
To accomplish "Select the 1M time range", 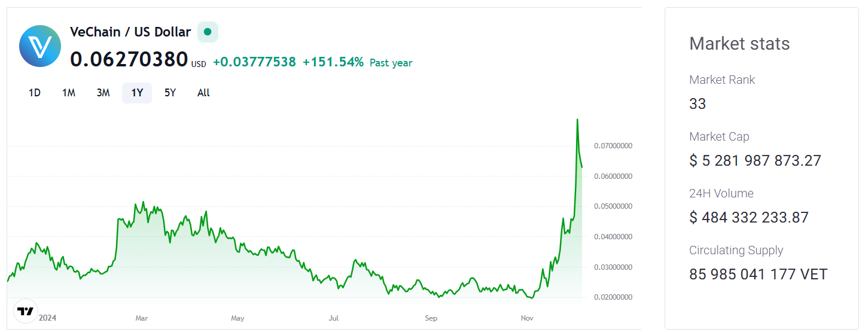I will coord(69,93).
